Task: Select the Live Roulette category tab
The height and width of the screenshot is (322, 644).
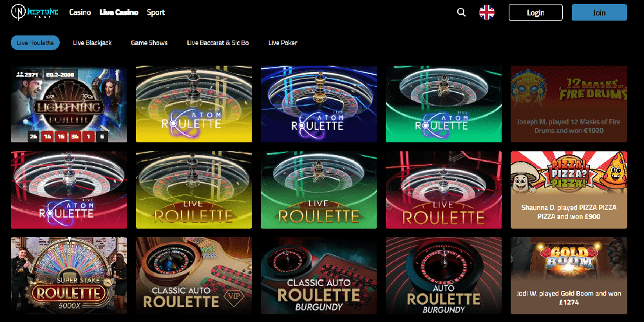Action: tap(35, 43)
